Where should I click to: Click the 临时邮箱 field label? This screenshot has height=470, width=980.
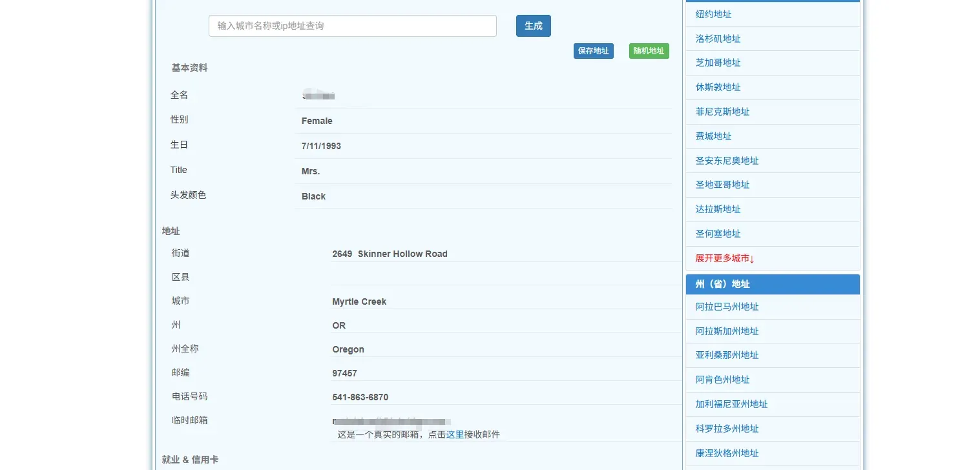(x=189, y=420)
